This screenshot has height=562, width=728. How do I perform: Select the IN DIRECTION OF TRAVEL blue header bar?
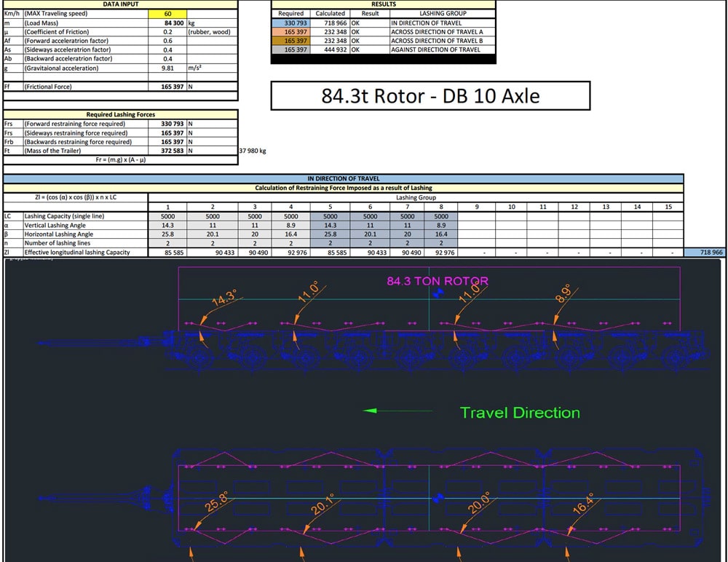click(x=343, y=178)
